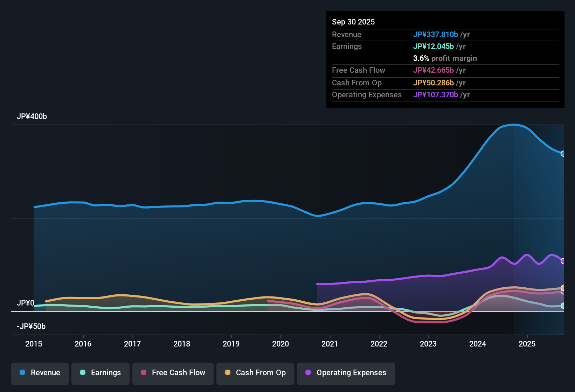Click the purple Operating Expenses legend dot
The width and height of the screenshot is (575, 392).
click(x=308, y=373)
